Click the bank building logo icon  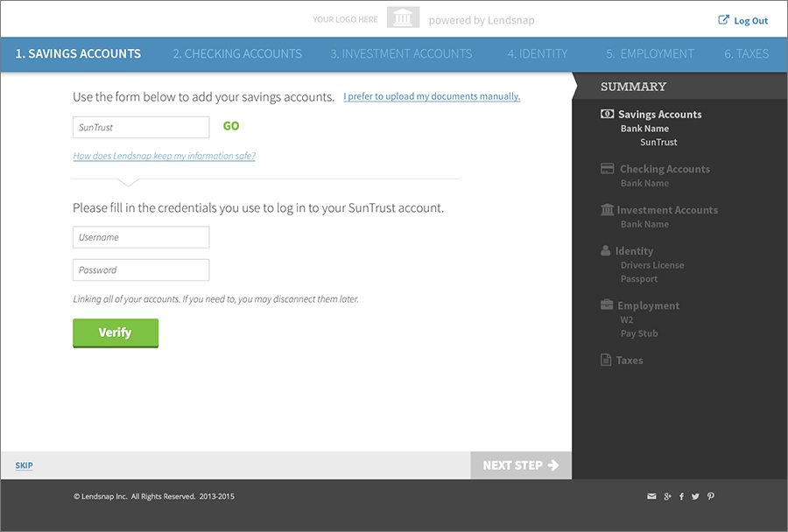(x=403, y=17)
